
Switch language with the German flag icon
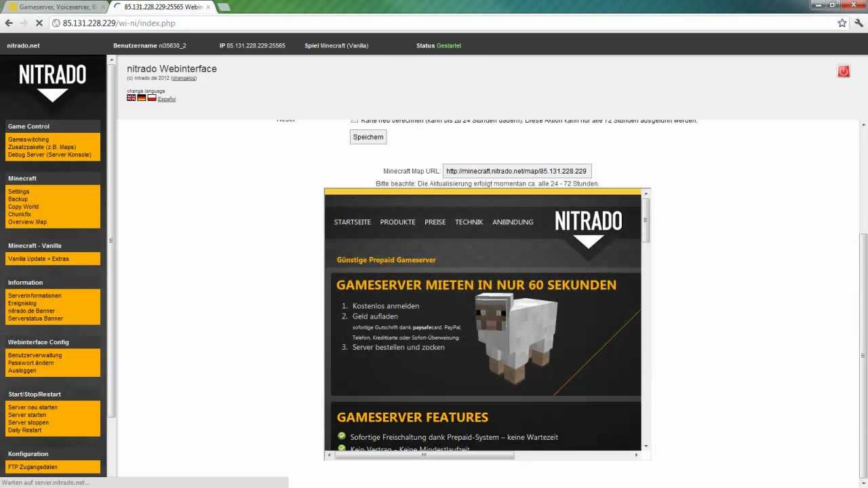(142, 98)
